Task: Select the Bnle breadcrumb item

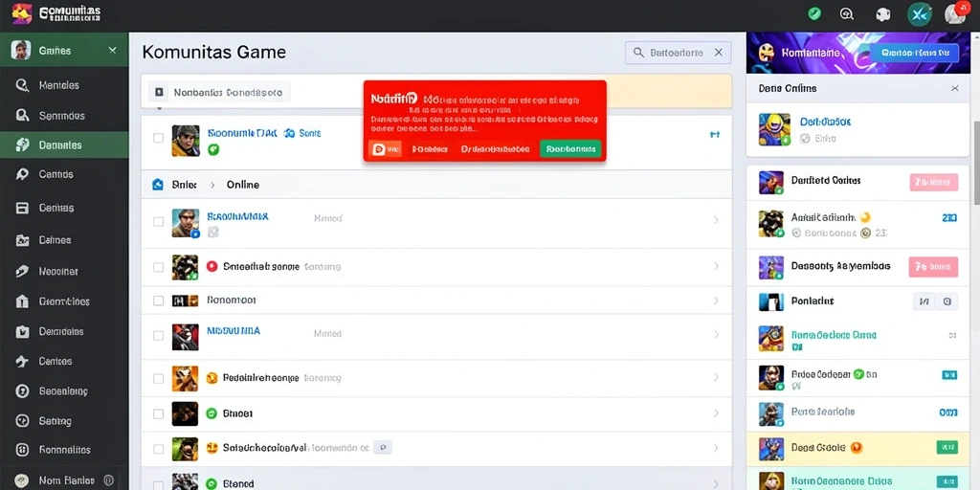Action: pos(184,185)
